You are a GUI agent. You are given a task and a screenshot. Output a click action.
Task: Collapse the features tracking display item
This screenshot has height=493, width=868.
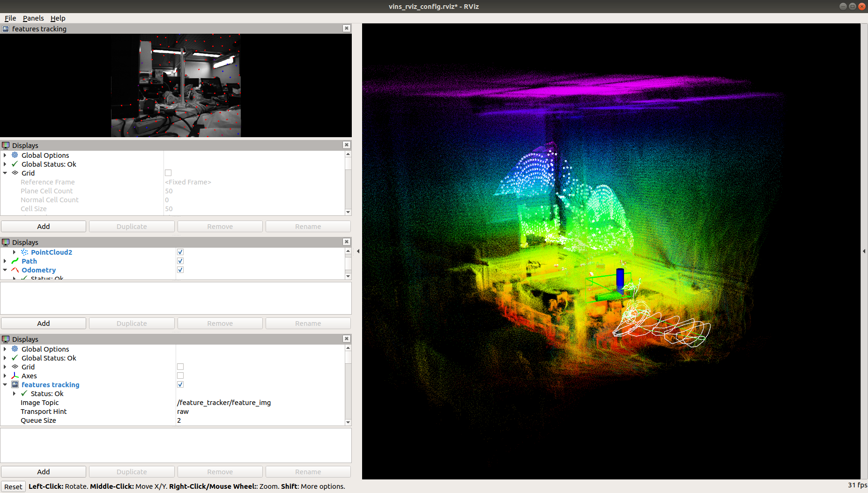pyautogui.click(x=5, y=384)
